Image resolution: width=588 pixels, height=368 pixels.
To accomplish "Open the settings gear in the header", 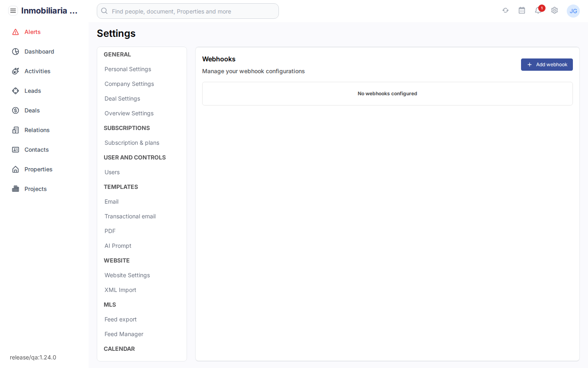I will 555,11.
